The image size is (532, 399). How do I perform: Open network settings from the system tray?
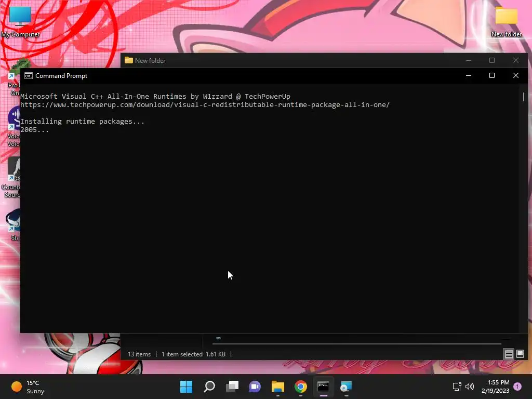click(x=457, y=387)
